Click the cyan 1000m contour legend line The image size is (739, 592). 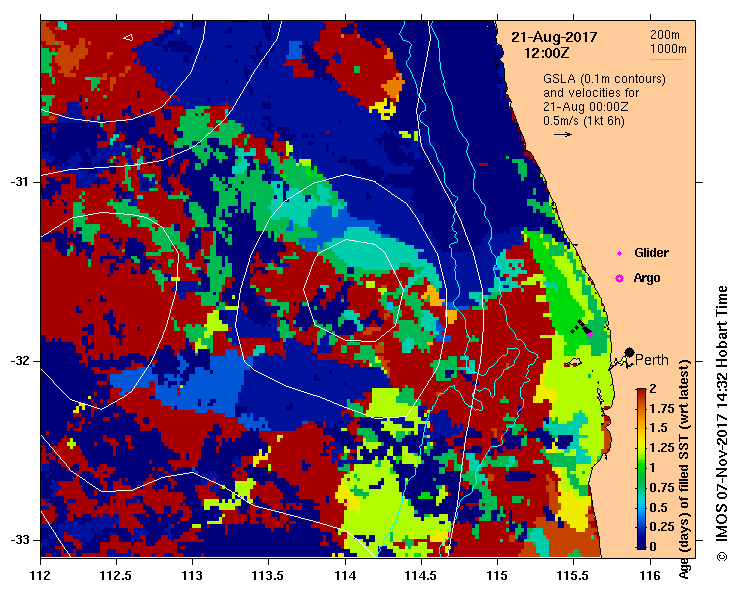[x=666, y=59]
